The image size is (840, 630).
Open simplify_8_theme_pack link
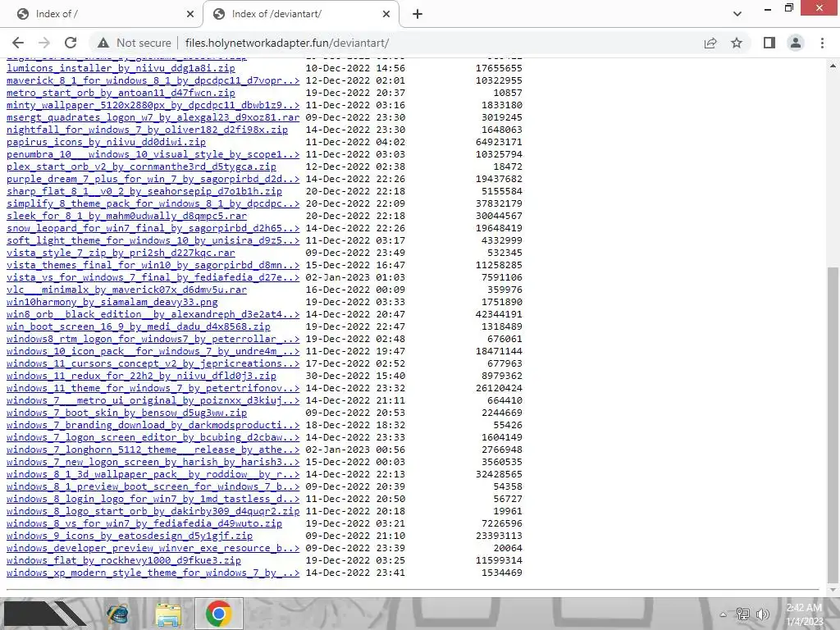(153, 203)
